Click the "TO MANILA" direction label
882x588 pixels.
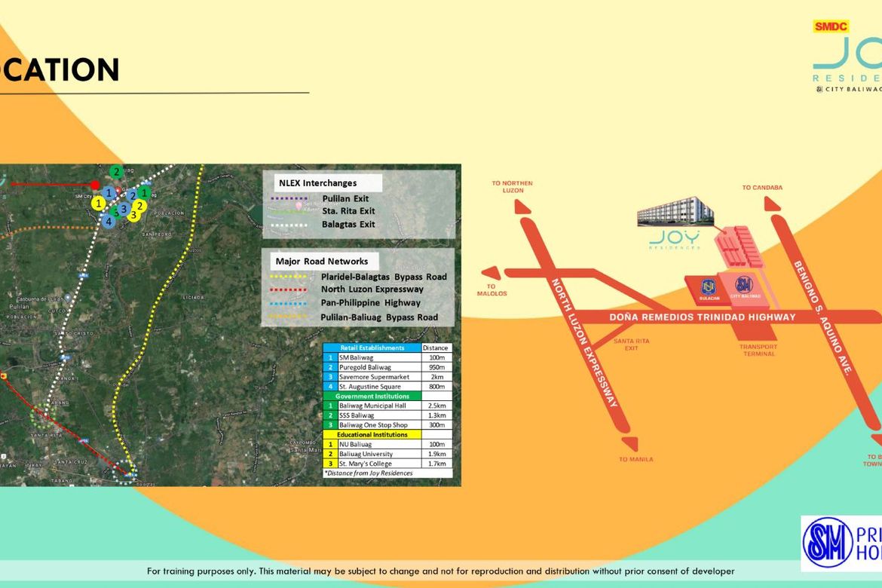coord(636,459)
